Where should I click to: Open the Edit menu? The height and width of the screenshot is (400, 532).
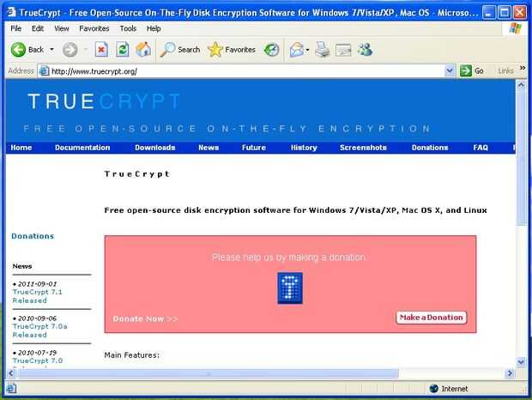click(38, 28)
